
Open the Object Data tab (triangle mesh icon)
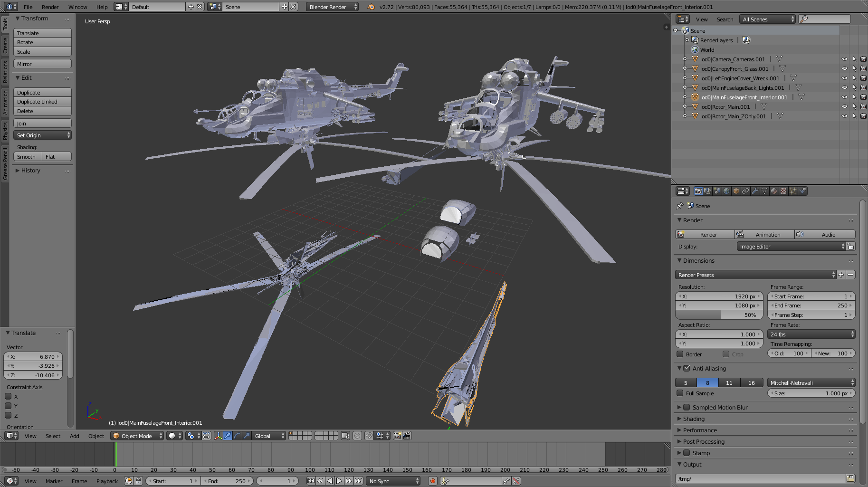pos(764,191)
